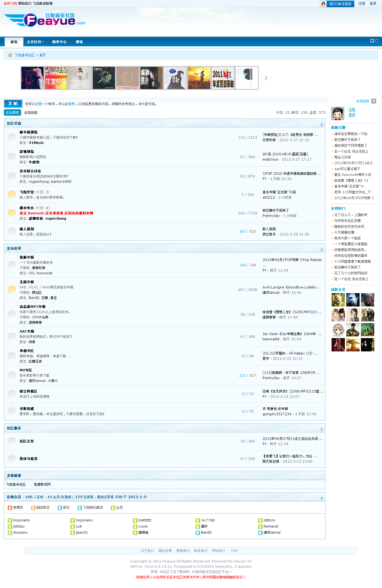382x588 pixels.
Task: Open the 搜索 nav item
Action: tap(80, 42)
